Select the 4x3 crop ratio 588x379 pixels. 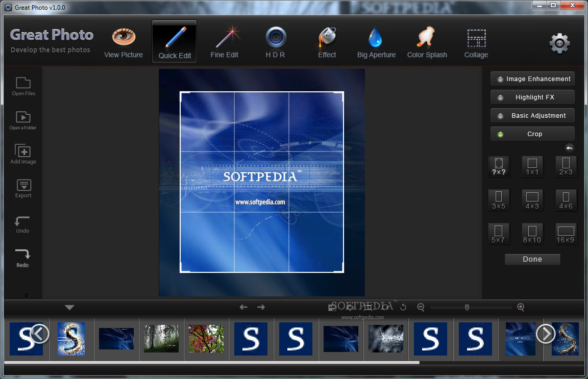pyautogui.click(x=532, y=200)
